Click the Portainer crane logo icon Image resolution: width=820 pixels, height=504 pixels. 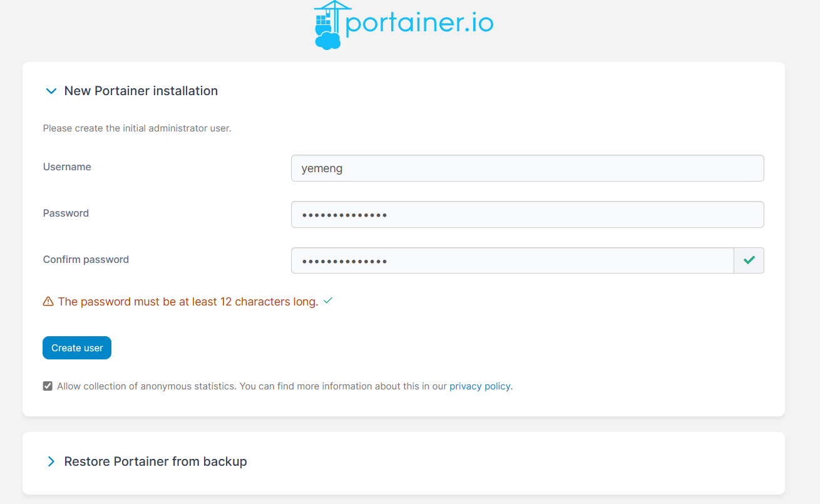pos(329,25)
